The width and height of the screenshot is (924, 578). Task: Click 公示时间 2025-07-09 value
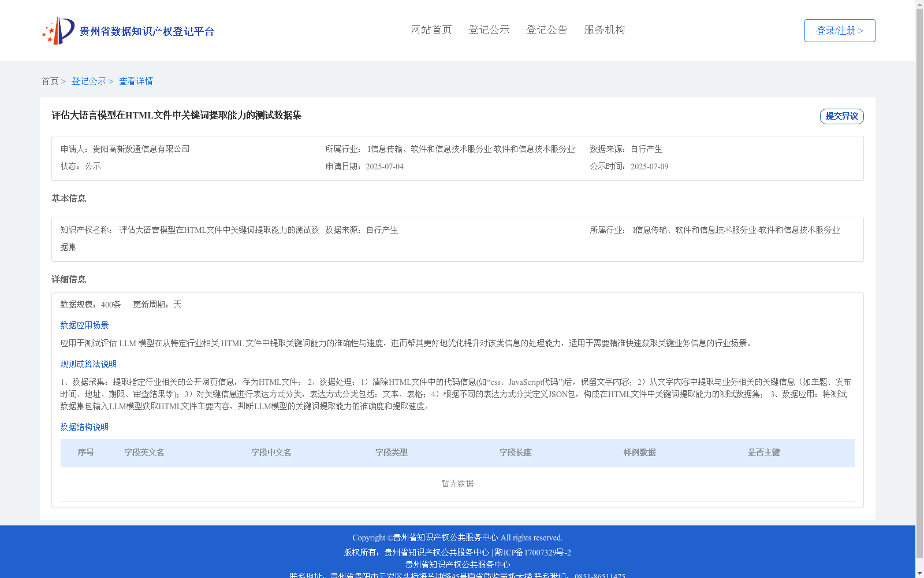(x=649, y=166)
